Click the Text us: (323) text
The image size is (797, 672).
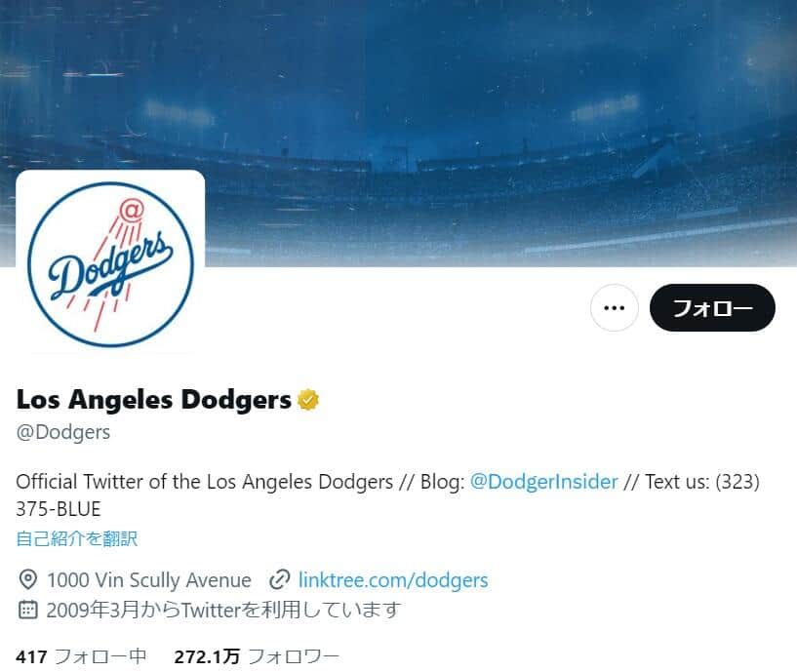702,482
